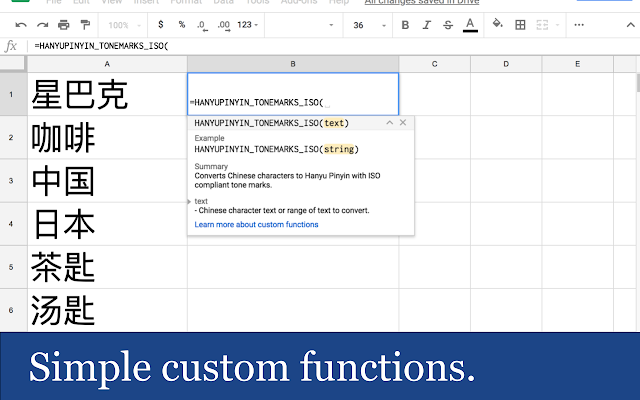Open the Borders tool
Image resolution: width=640 pixels, height=400 pixels.
pos(520,25)
